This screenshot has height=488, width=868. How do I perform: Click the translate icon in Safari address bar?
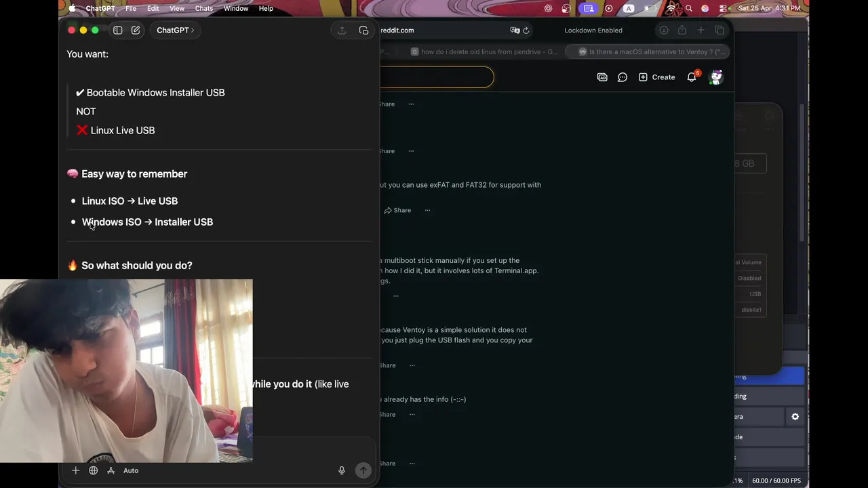(515, 30)
